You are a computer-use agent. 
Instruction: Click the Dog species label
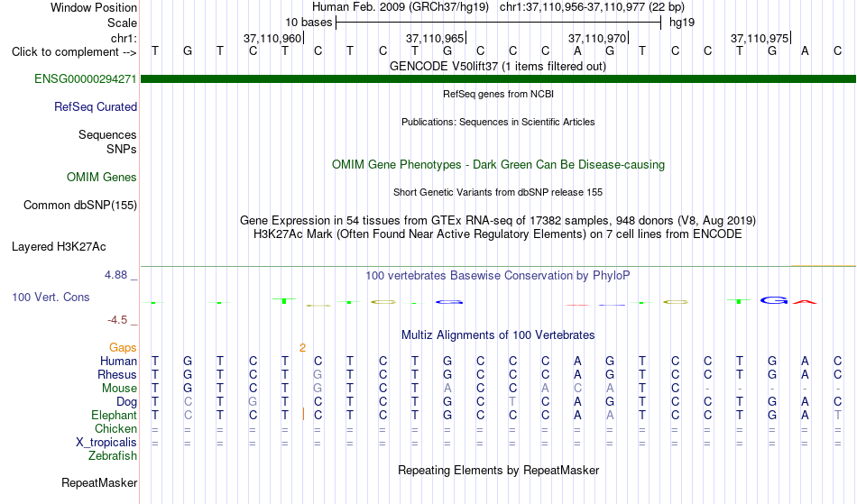(x=127, y=402)
